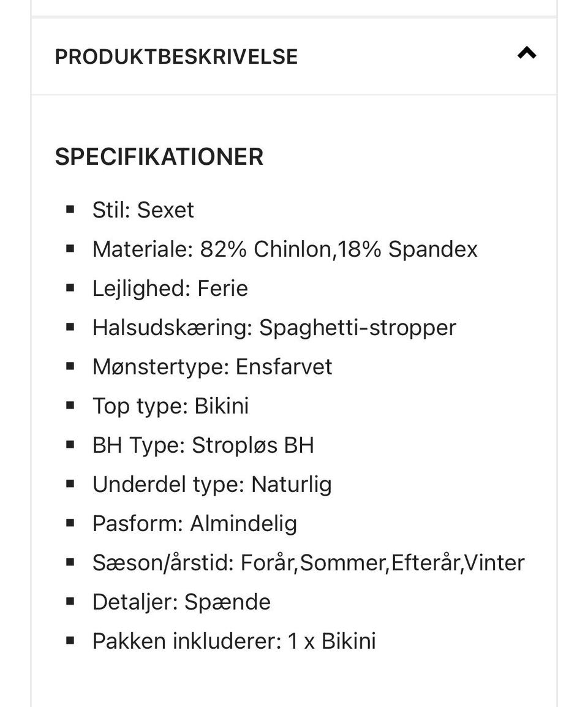The image size is (588, 707).
Task: Click the 'Materiale: 82% Chinlon,18% Spandex' entry
Action: click(285, 249)
